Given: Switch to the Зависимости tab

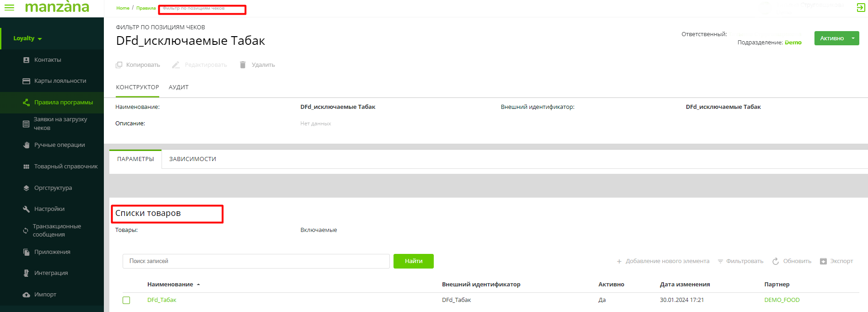Looking at the screenshot, I should pyautogui.click(x=193, y=159).
